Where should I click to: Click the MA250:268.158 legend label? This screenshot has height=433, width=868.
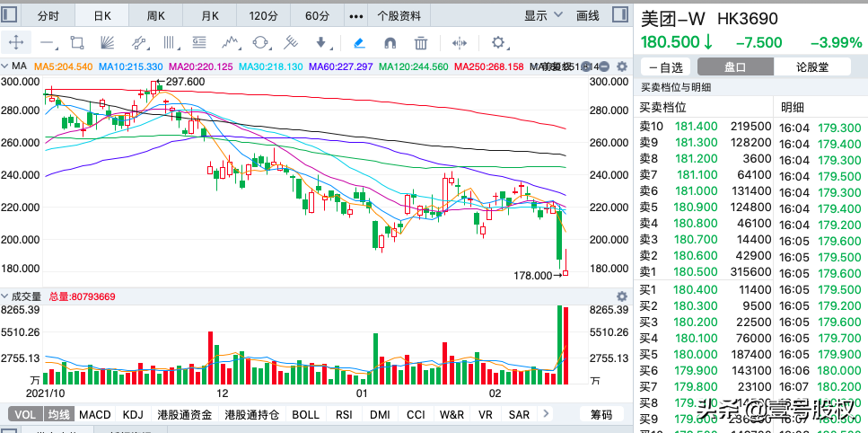click(x=489, y=67)
